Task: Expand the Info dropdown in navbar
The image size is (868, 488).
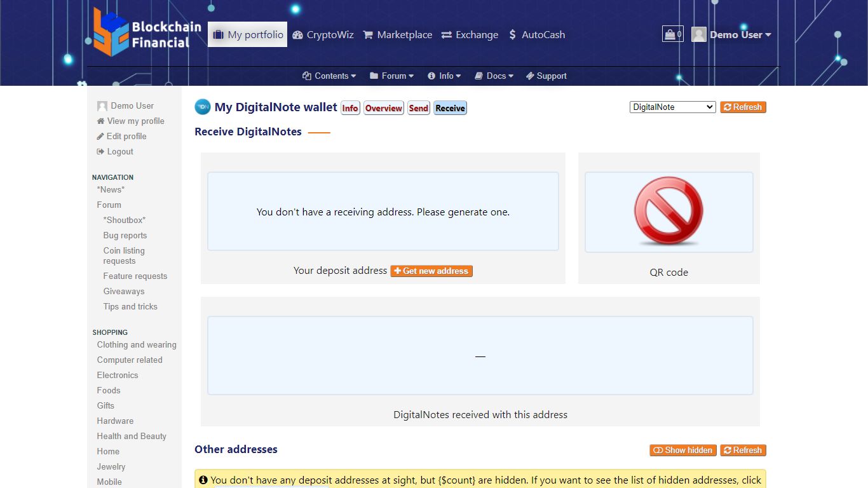Action: point(444,76)
